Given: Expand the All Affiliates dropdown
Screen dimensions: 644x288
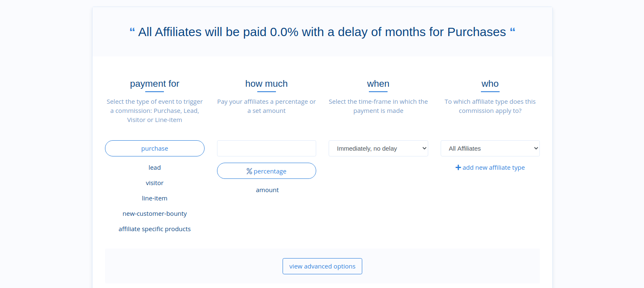Looking at the screenshot, I should [x=490, y=148].
